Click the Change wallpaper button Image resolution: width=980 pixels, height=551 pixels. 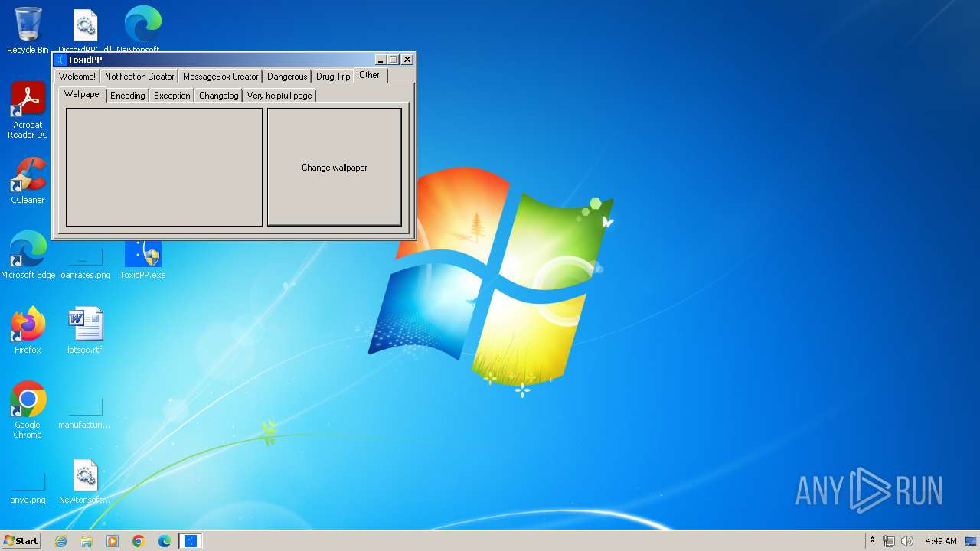pyautogui.click(x=335, y=167)
